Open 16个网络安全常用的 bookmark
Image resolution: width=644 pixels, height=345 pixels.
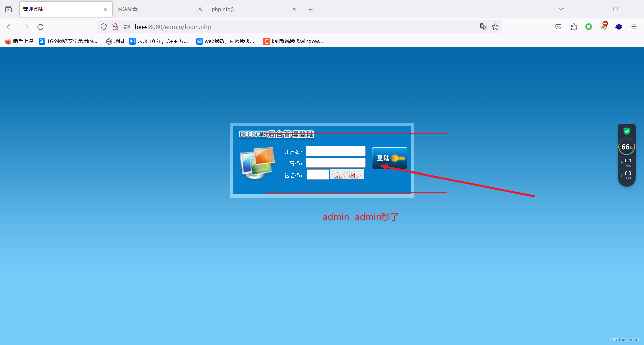point(68,41)
